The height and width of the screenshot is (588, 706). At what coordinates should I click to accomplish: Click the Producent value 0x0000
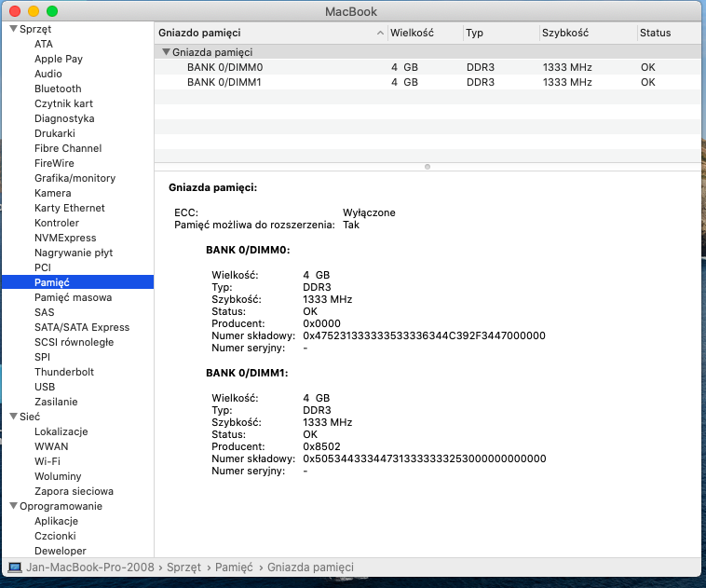(321, 323)
